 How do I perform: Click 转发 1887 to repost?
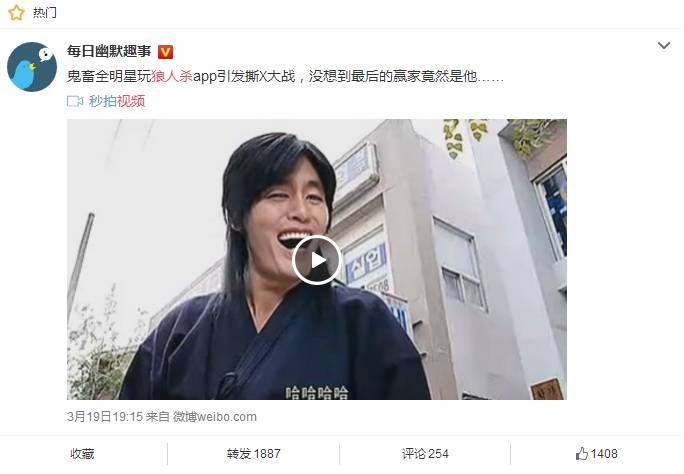coord(253,454)
